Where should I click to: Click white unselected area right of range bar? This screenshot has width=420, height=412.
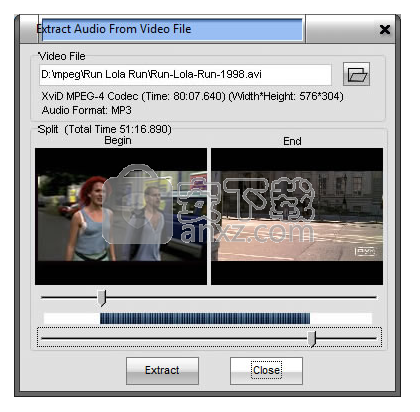tap(341, 318)
